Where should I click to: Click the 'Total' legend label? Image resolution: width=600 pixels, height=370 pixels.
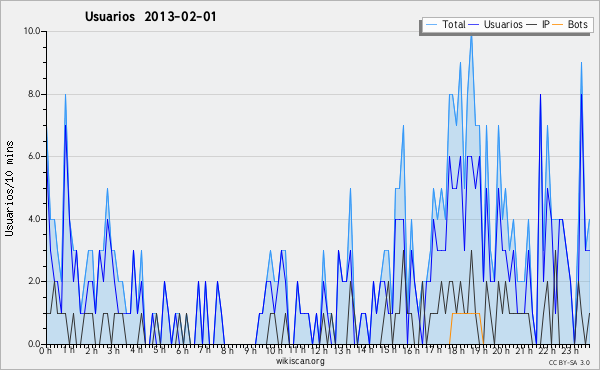454,25
